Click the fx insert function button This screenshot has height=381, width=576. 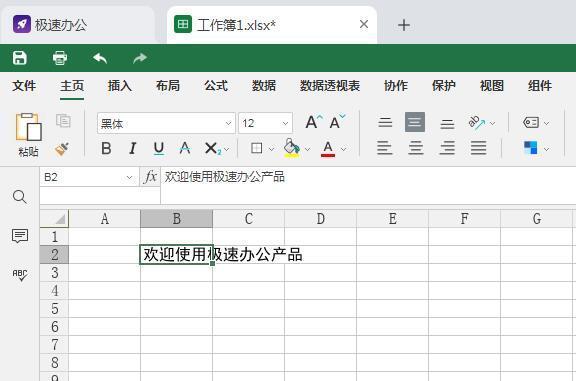[x=150, y=177]
